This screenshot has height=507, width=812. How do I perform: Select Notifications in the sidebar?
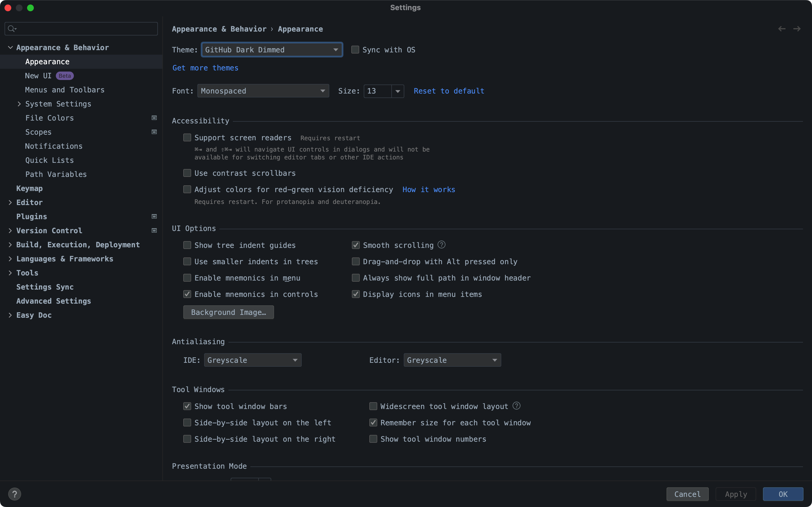(x=54, y=146)
